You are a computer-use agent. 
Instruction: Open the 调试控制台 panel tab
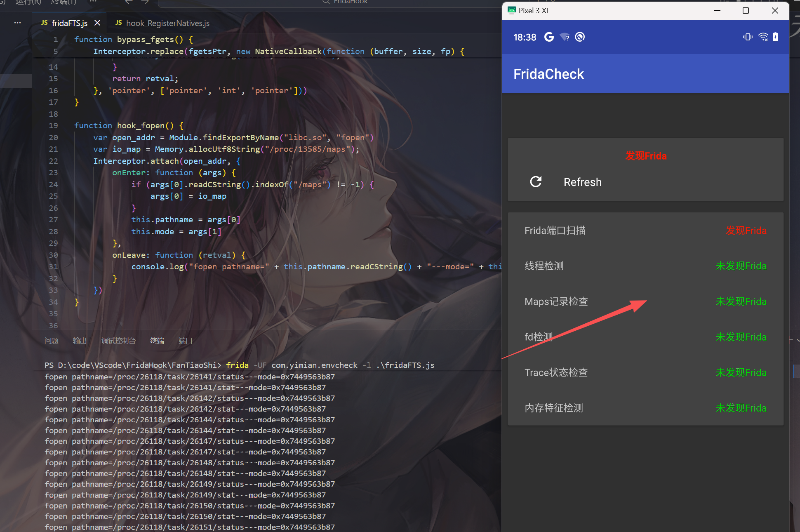(118, 341)
